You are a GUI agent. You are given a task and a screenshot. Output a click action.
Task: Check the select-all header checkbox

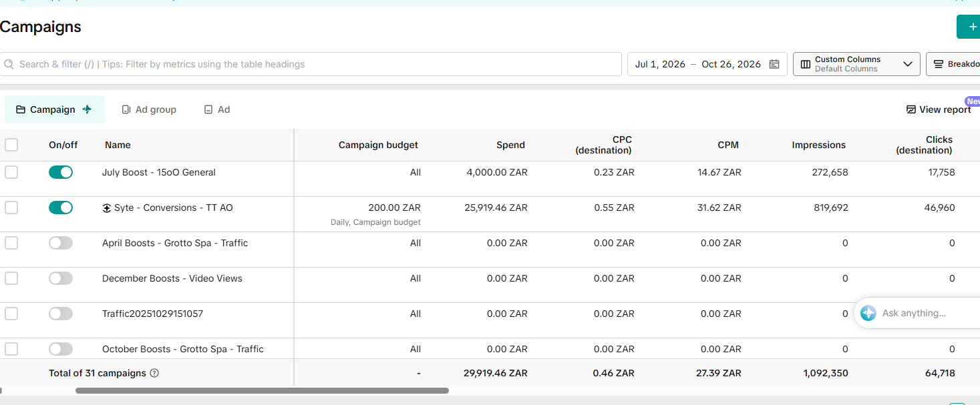(11, 145)
